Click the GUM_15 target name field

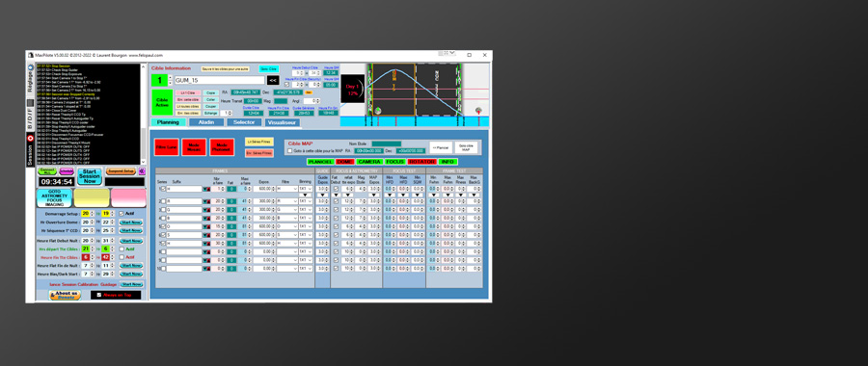point(219,80)
